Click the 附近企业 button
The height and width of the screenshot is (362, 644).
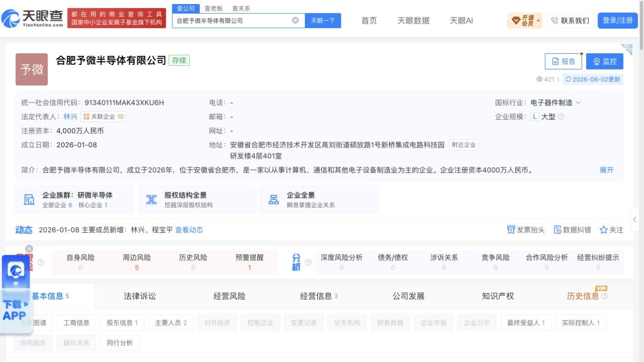tap(463, 145)
